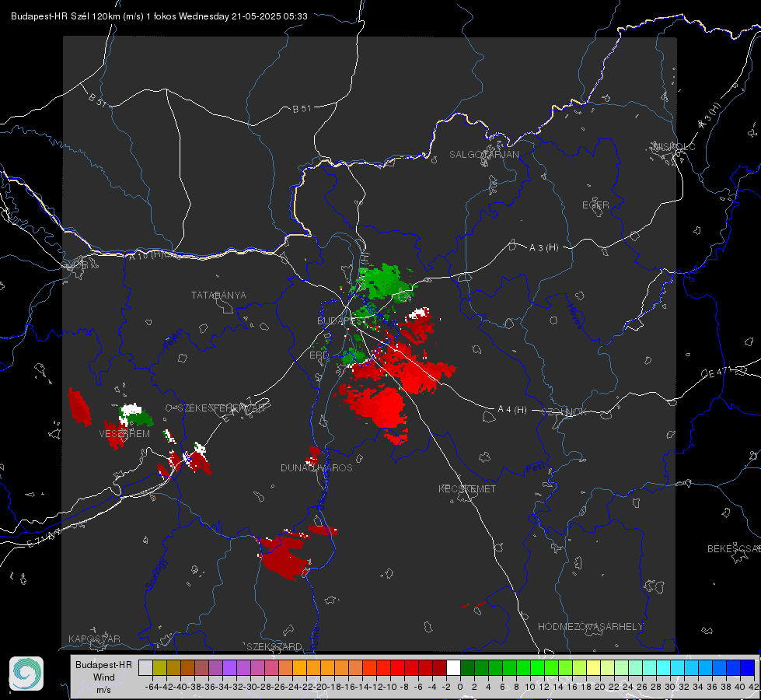Select dark green swatch between 0 and 2
This screenshot has width=761, height=700.
pos(467,667)
